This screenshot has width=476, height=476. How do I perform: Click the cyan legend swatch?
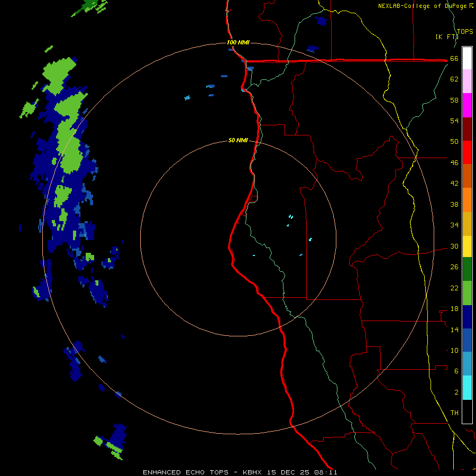point(467,388)
